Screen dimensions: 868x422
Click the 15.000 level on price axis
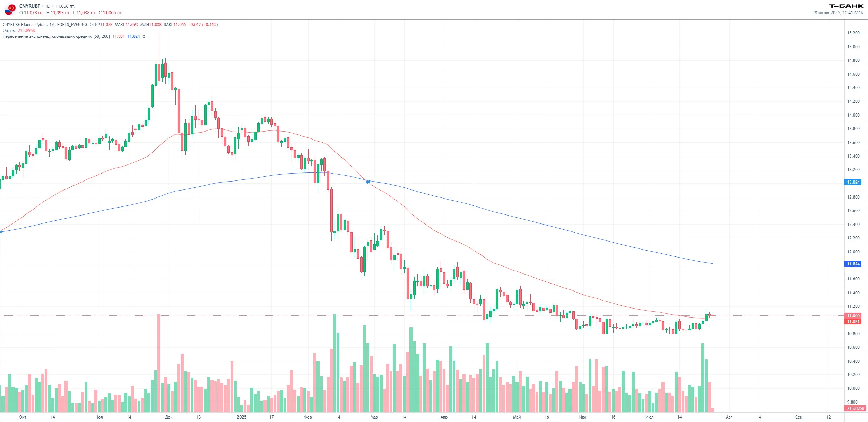[853, 47]
